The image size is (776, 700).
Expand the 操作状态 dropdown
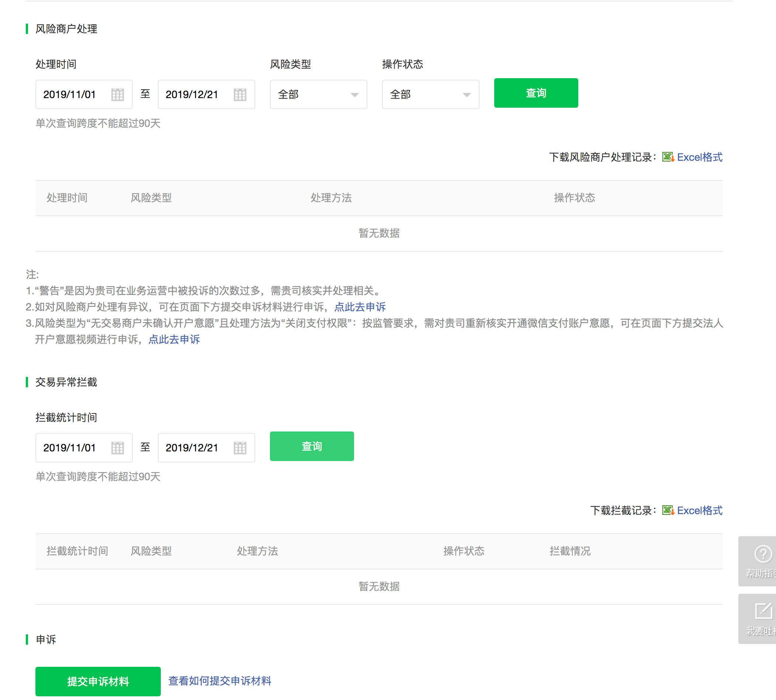coord(430,94)
